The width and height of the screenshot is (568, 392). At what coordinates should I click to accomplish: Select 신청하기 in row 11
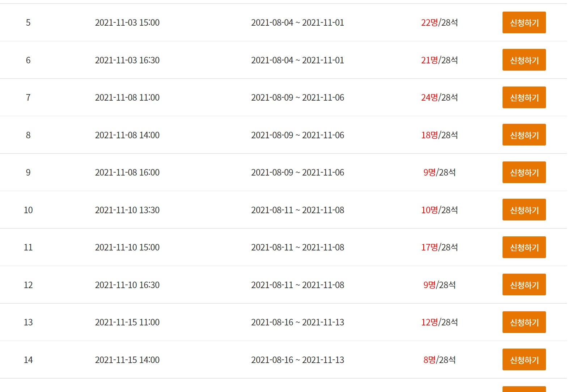click(x=524, y=247)
